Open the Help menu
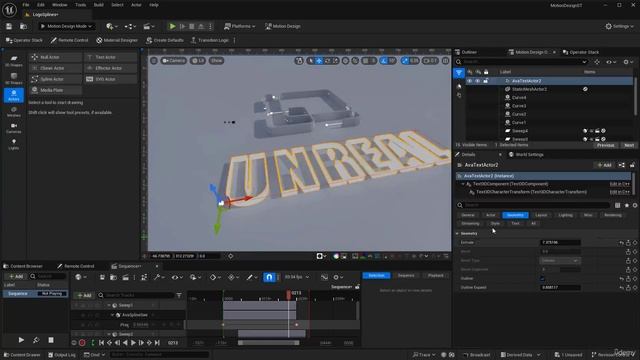 tap(154, 5)
